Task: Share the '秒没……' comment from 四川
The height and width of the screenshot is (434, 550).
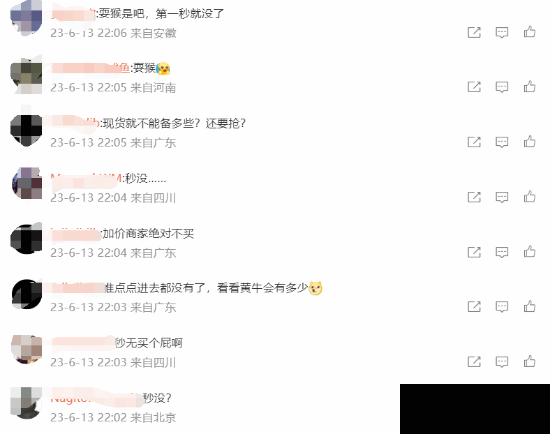Action: pyautogui.click(x=474, y=197)
